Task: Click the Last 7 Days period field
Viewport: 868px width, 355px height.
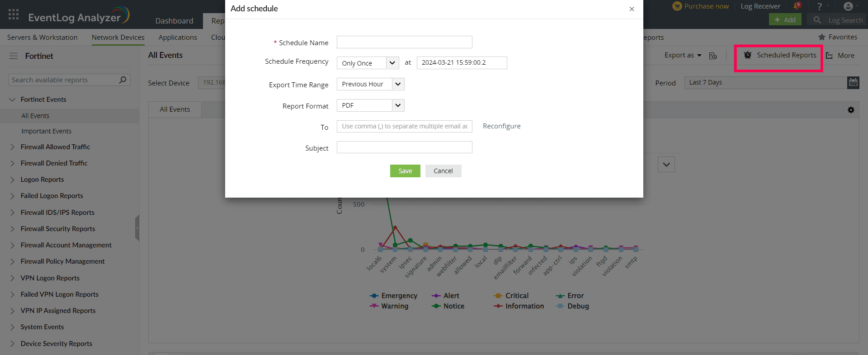Action: (x=766, y=82)
